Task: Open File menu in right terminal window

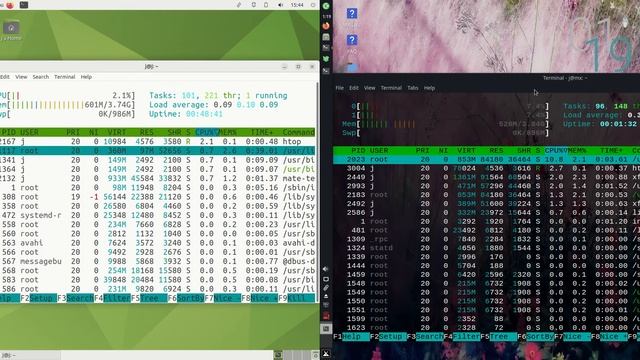Action: (340, 88)
